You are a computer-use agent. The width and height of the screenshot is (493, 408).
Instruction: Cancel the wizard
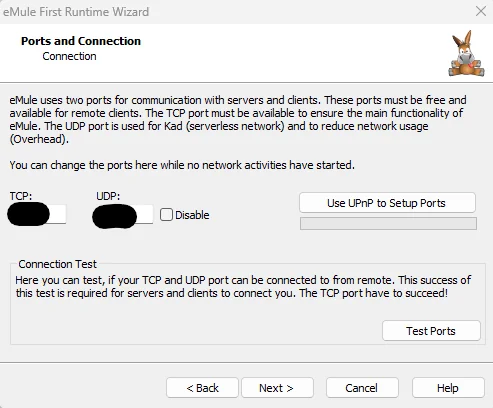tap(362, 388)
